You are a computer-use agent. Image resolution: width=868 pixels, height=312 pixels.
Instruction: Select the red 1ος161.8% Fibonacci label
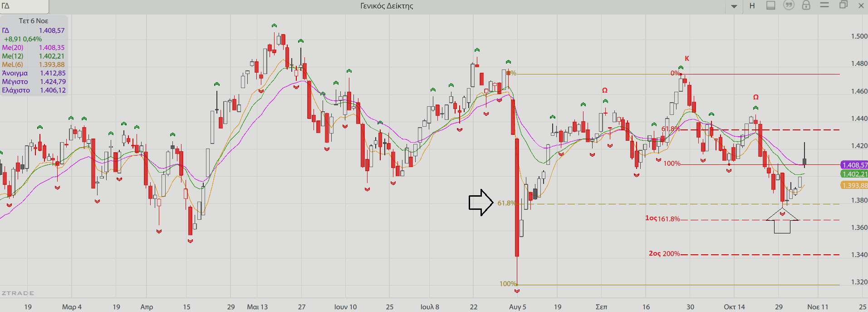(x=662, y=218)
